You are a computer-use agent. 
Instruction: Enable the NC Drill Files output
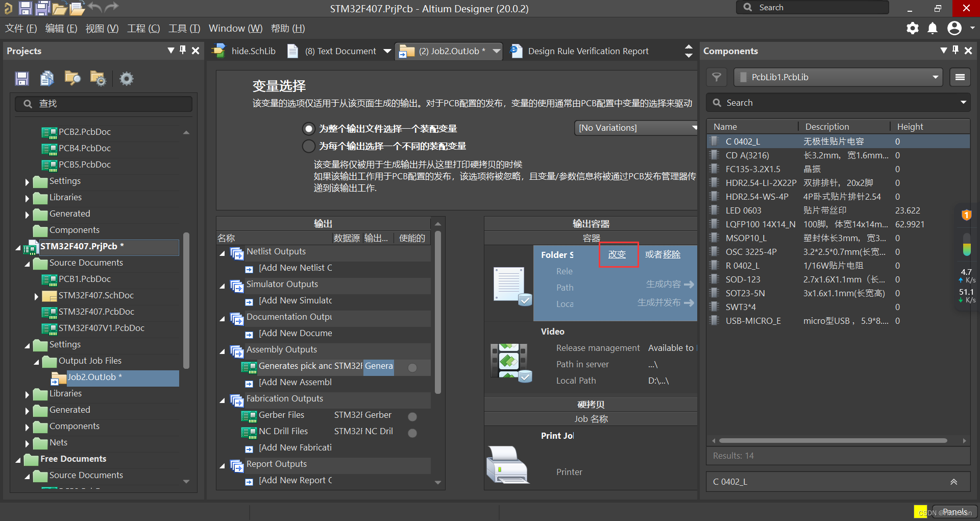(412, 433)
